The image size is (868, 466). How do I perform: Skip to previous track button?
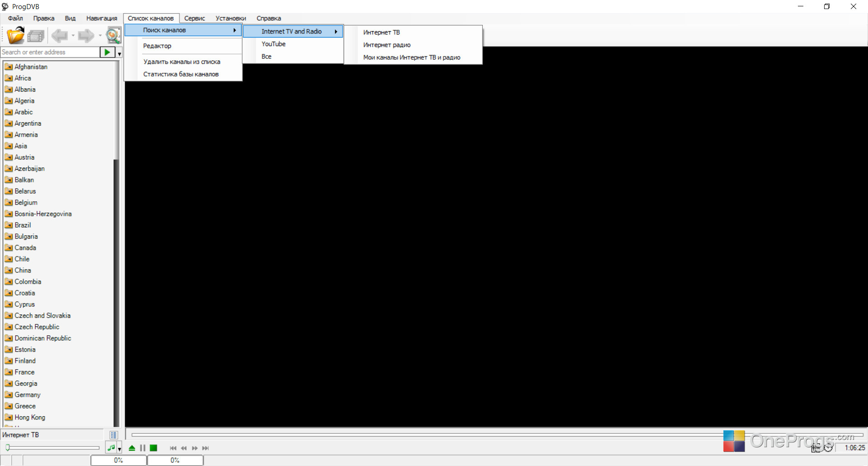[x=173, y=448]
